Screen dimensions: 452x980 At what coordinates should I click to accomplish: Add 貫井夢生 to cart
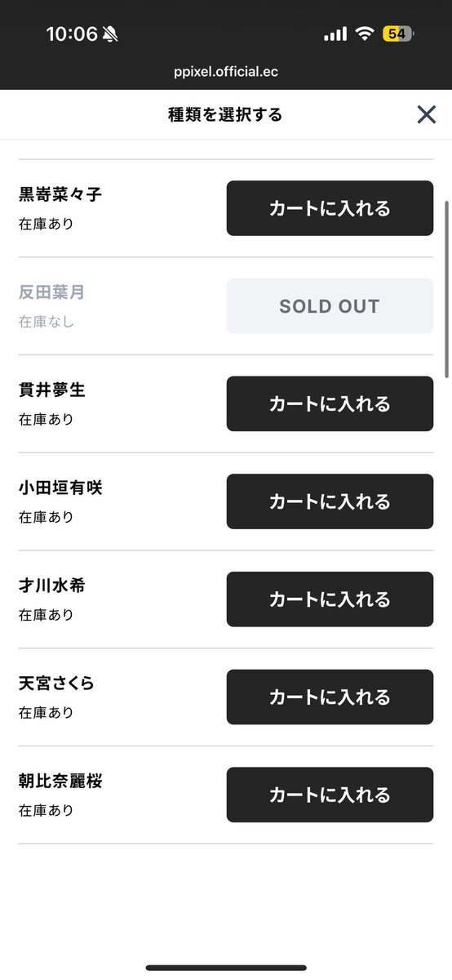330,403
